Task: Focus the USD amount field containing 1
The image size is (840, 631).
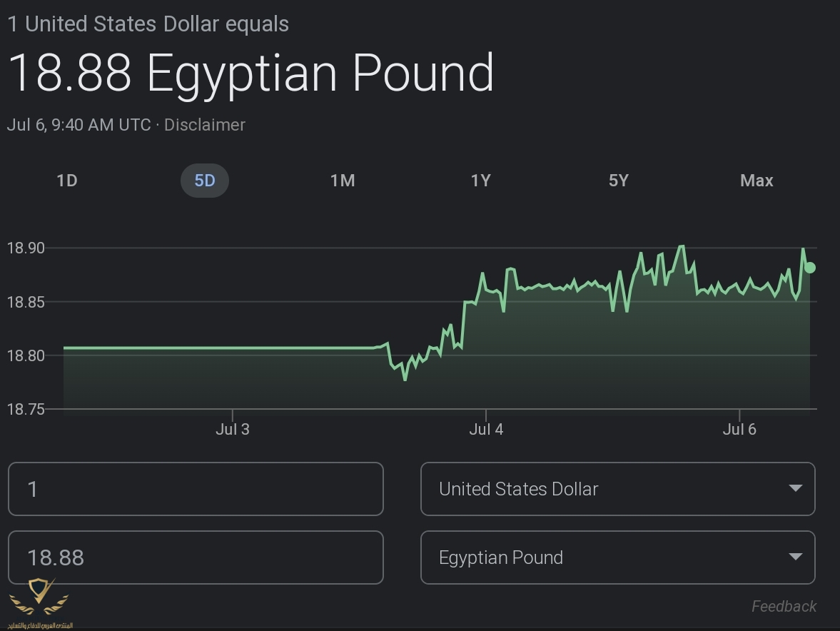Action: click(196, 489)
